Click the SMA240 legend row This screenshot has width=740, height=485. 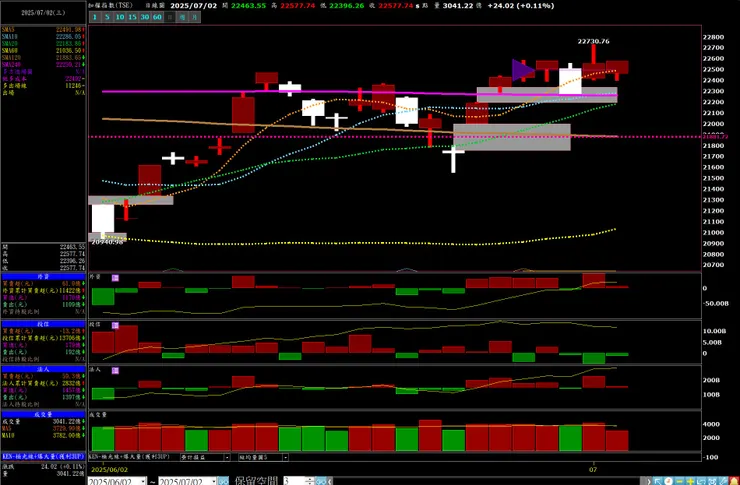pyautogui.click(x=43, y=65)
